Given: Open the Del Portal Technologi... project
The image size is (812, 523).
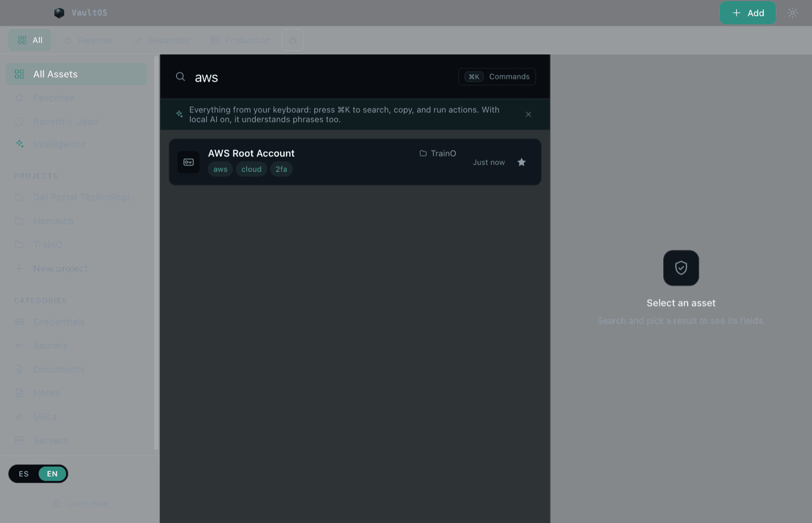Looking at the screenshot, I should click(76, 198).
